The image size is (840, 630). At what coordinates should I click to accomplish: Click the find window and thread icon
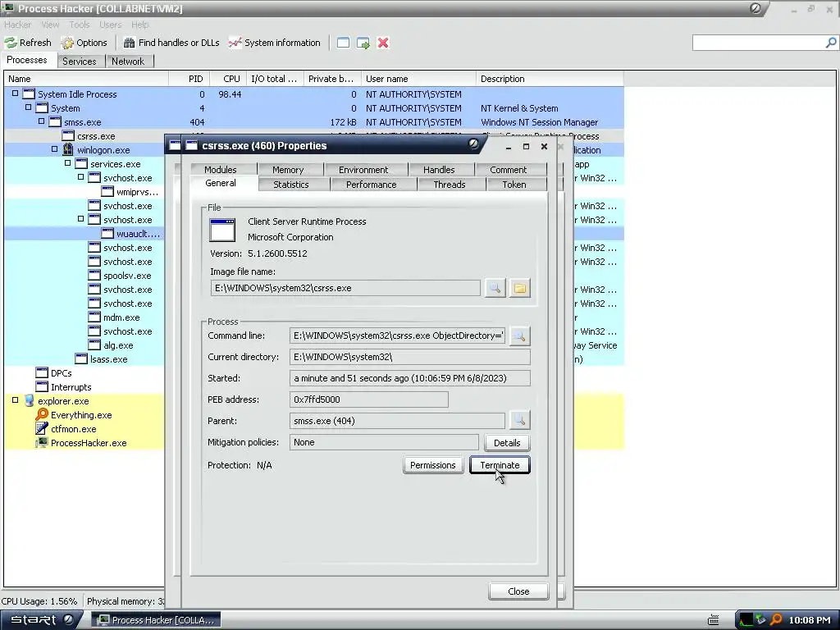(x=363, y=43)
